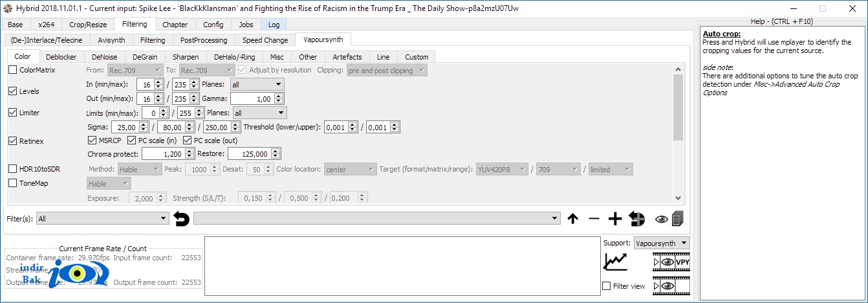Screen dimensions: 868x303
Task: Enable the Filter view checkbox
Action: pos(607,286)
